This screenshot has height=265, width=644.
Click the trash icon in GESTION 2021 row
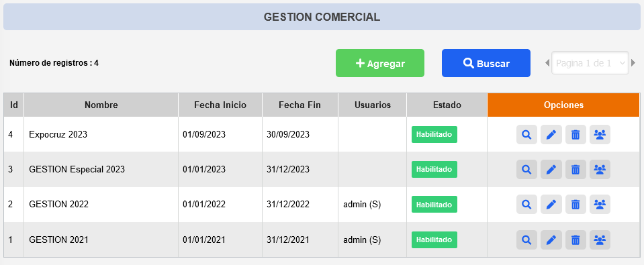pyautogui.click(x=576, y=240)
